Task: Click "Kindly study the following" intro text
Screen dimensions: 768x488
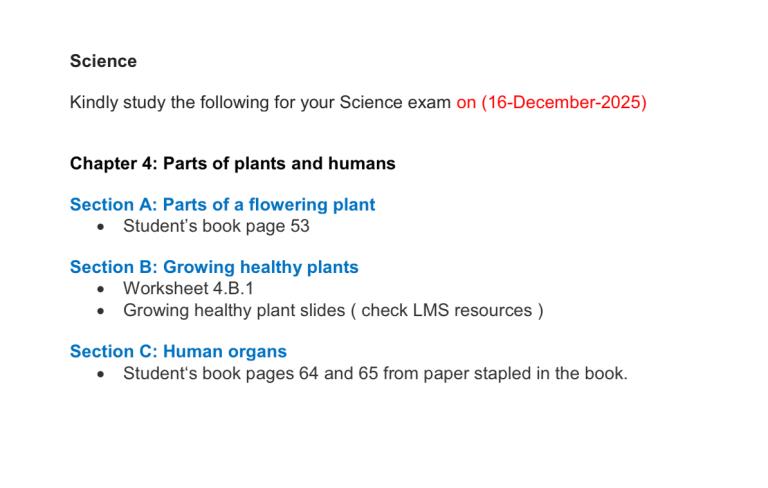Action: click(169, 103)
